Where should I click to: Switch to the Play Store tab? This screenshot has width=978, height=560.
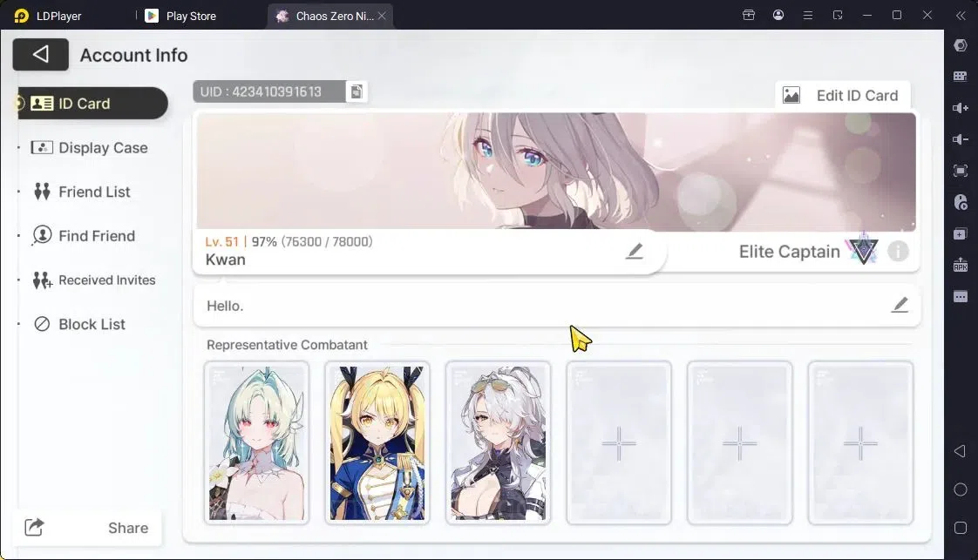pos(181,16)
